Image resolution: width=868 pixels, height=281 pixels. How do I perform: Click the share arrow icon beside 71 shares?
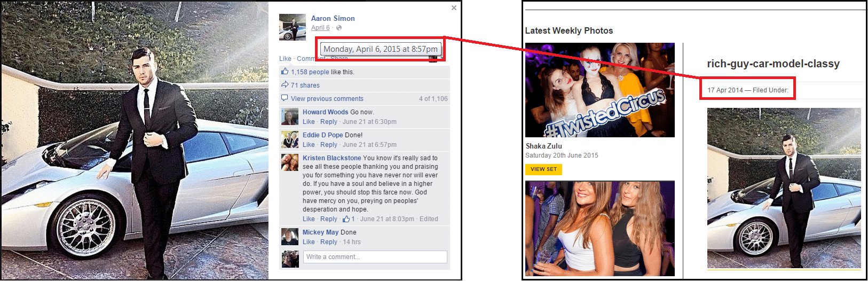pos(285,85)
